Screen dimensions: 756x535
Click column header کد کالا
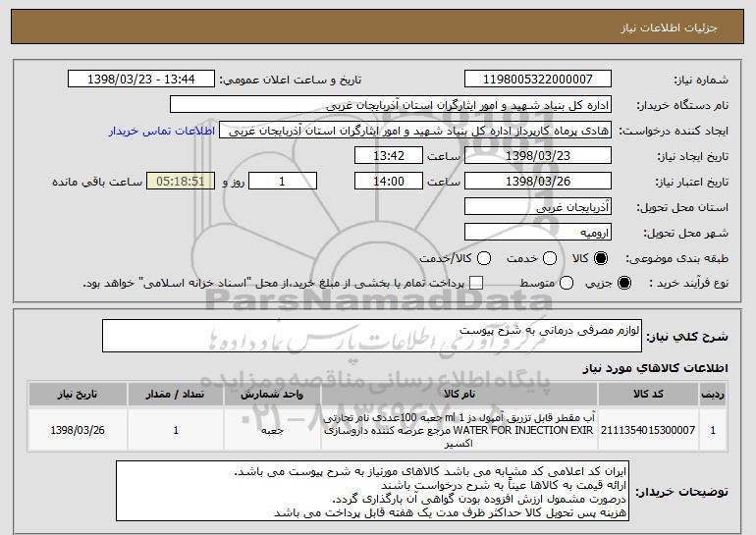pyautogui.click(x=648, y=395)
